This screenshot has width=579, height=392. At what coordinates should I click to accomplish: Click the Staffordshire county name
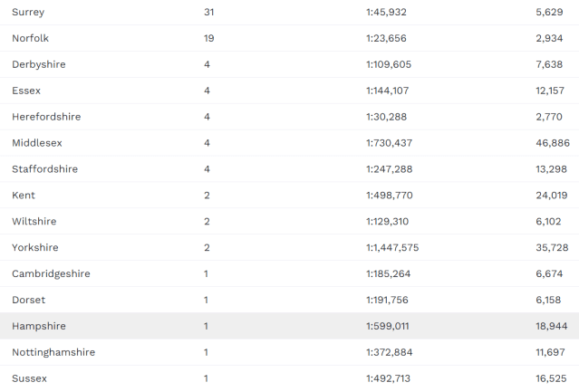click(44, 169)
